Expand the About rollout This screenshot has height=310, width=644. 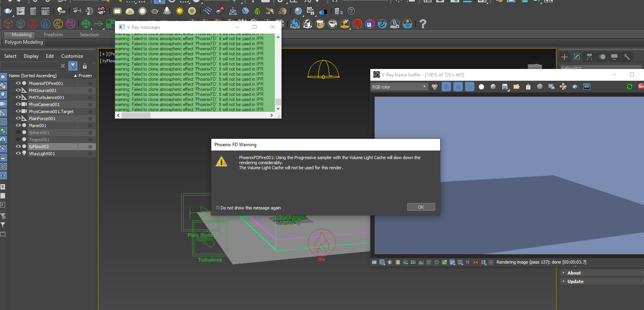[574, 273]
